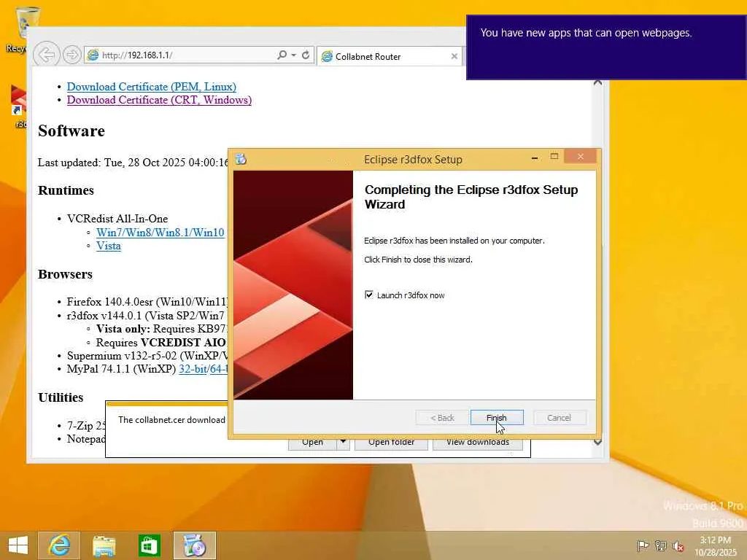This screenshot has height=560, width=747.
Task: Minimize the Eclipse r3dfox Setup window
Action: [535, 157]
